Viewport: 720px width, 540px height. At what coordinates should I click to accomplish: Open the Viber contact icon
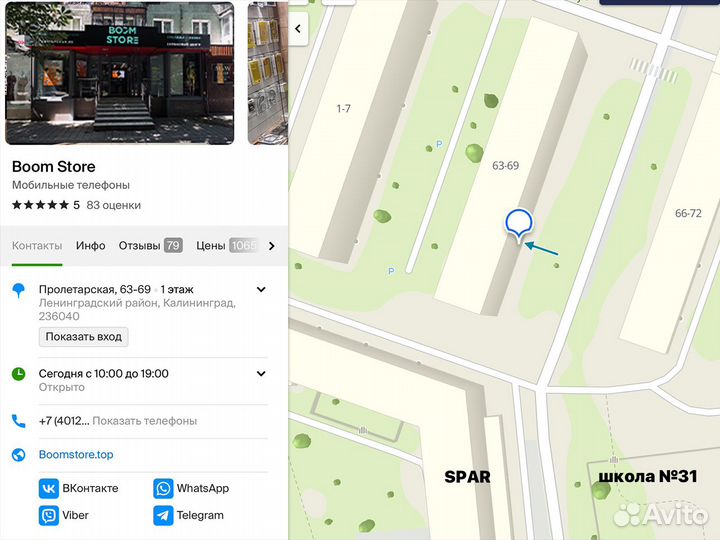click(49, 515)
